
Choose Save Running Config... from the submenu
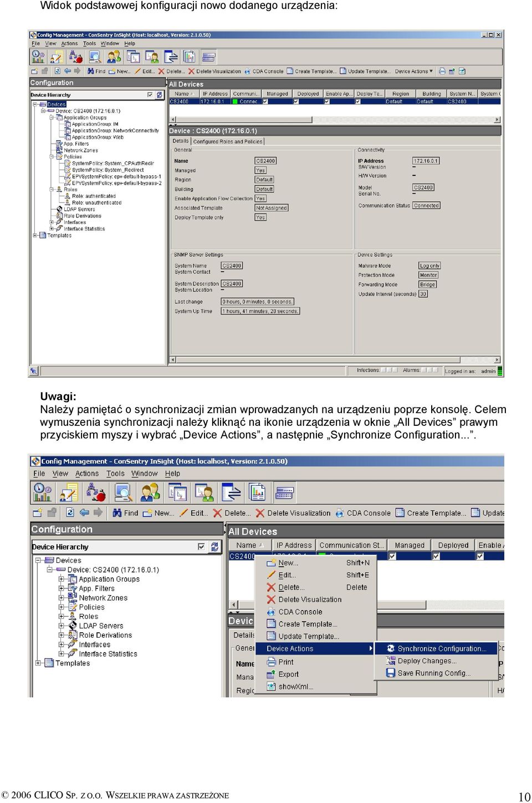point(436,673)
